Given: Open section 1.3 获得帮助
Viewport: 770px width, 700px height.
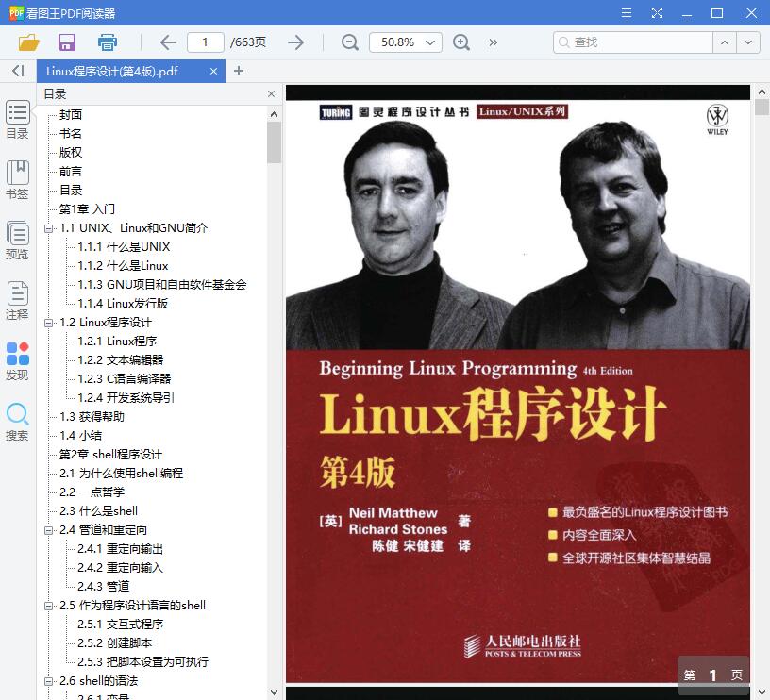Looking at the screenshot, I should [x=92, y=417].
